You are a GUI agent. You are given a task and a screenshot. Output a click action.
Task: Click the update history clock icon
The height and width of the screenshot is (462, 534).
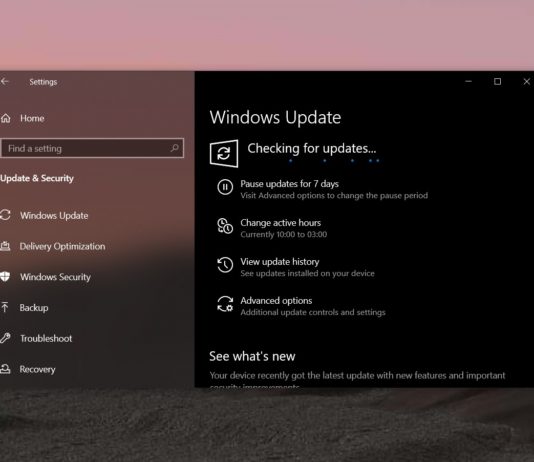[x=225, y=265]
